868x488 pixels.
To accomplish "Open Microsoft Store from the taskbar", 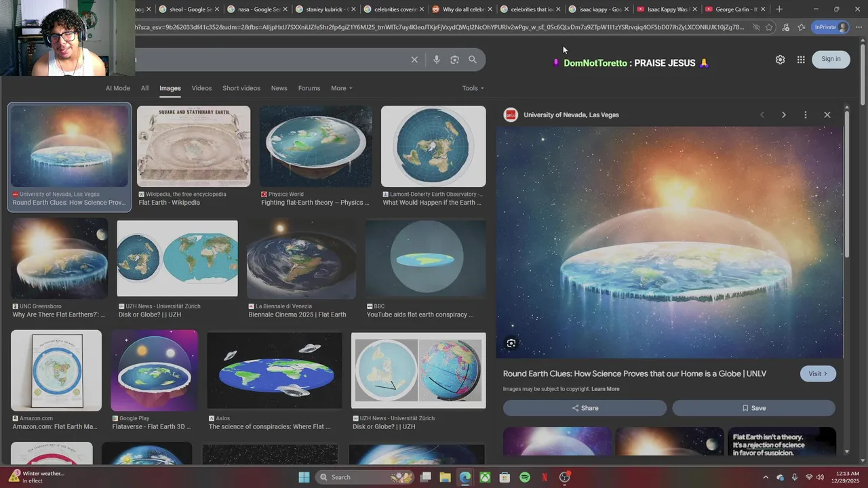I will click(505, 477).
